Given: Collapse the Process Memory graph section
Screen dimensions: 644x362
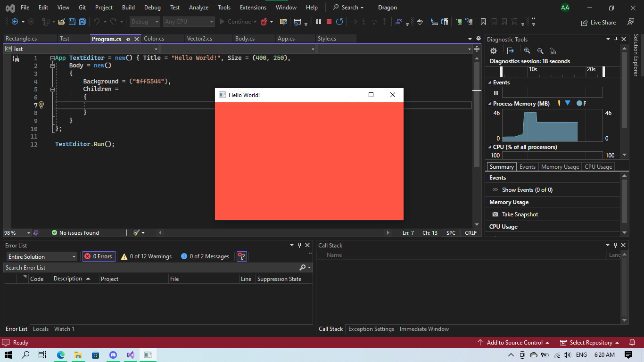Looking at the screenshot, I should [489, 104].
